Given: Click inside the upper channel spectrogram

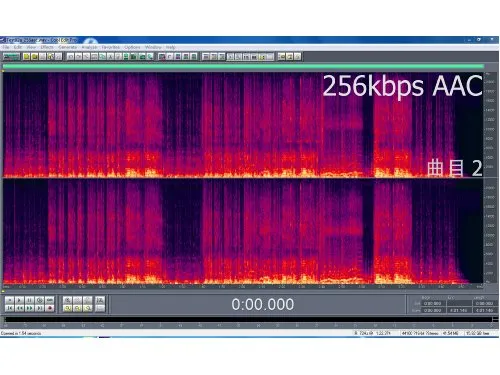Looking at the screenshot, I should (243, 125).
